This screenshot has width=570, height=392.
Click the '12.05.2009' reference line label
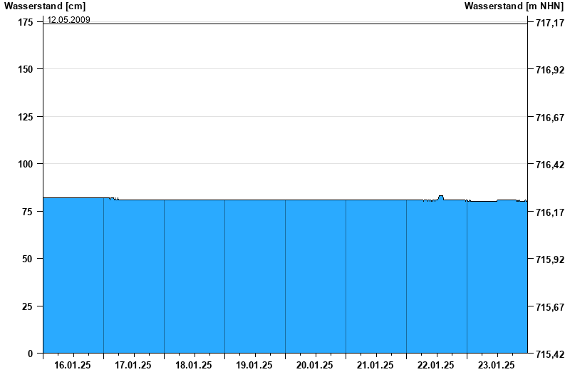point(68,20)
